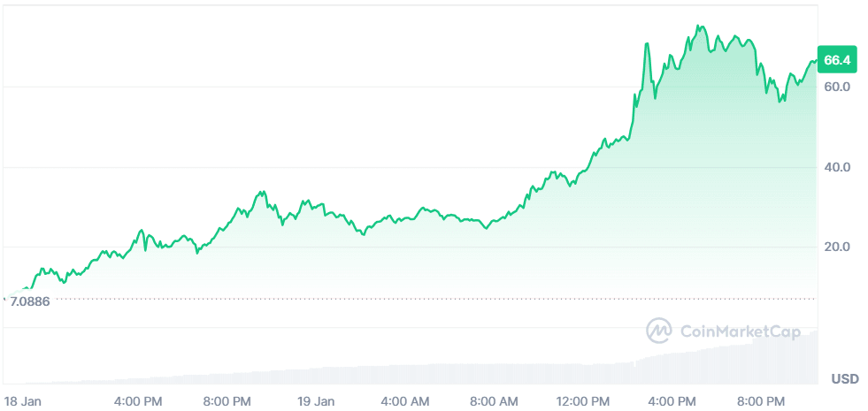868x411 pixels.
Task: Click the 4:00 PM label following 18 Jan
Action: tap(139, 401)
